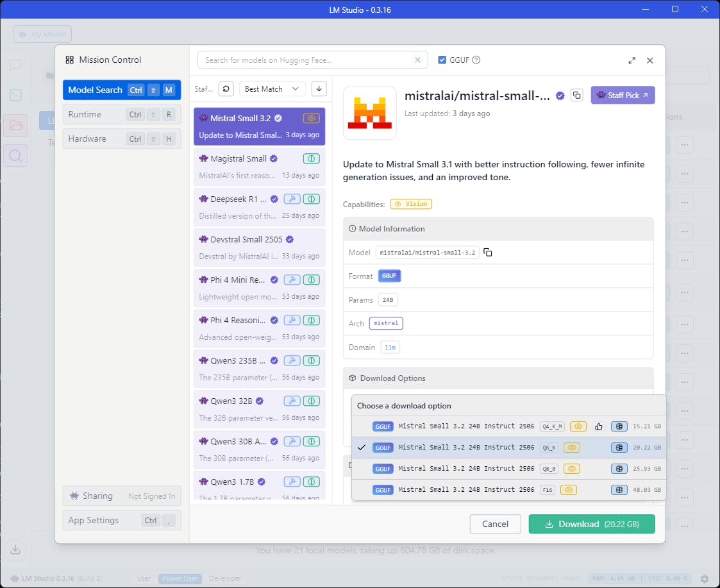
Task: Click the My Models button behind the dialog
Action: point(42,34)
